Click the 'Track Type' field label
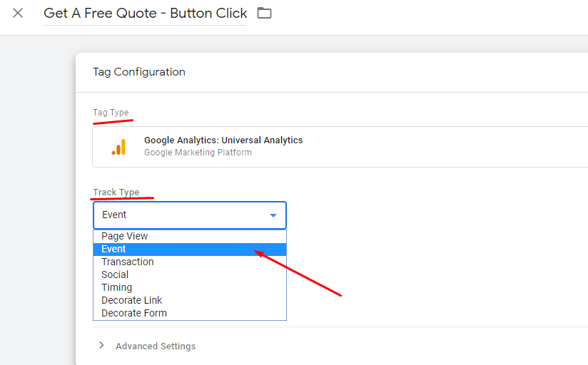Screen dimensions: 588x365 click(116, 192)
